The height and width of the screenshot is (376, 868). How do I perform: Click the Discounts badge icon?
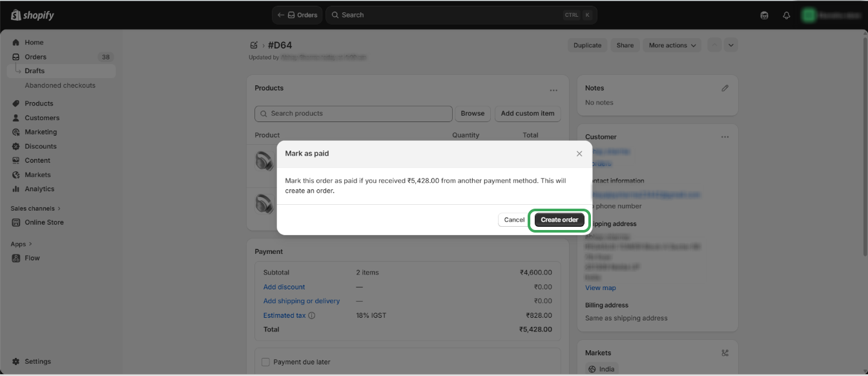tap(16, 146)
